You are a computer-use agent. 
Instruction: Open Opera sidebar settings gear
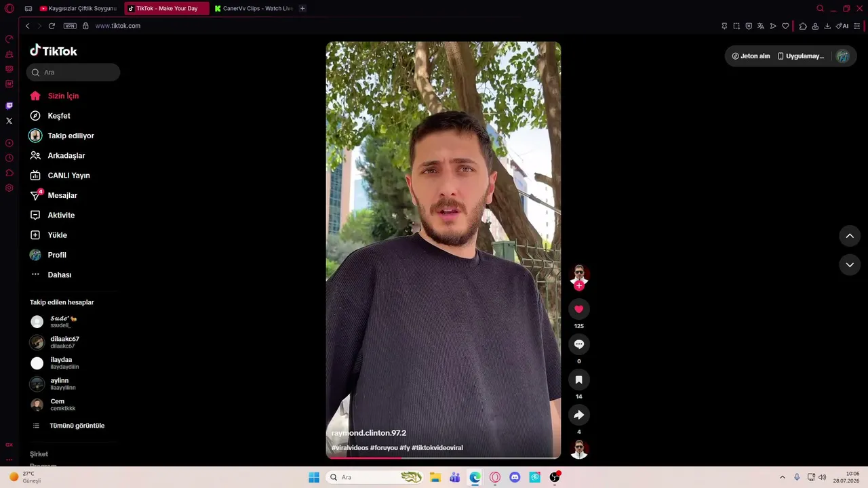[9, 188]
